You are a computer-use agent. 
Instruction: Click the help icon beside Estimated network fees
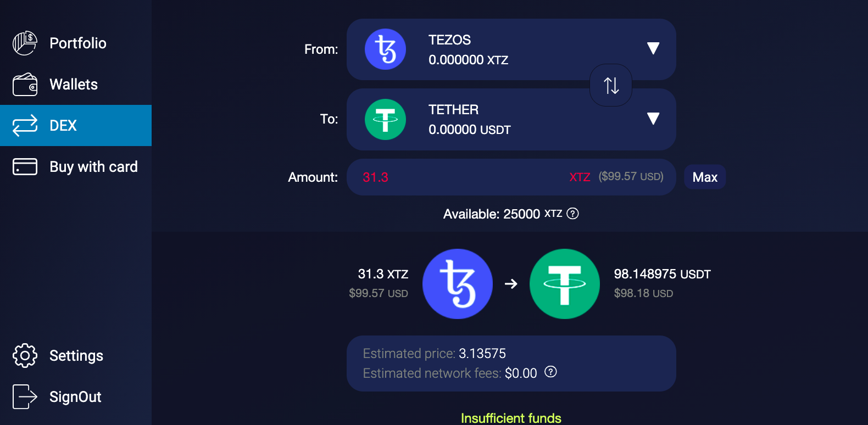tap(550, 372)
